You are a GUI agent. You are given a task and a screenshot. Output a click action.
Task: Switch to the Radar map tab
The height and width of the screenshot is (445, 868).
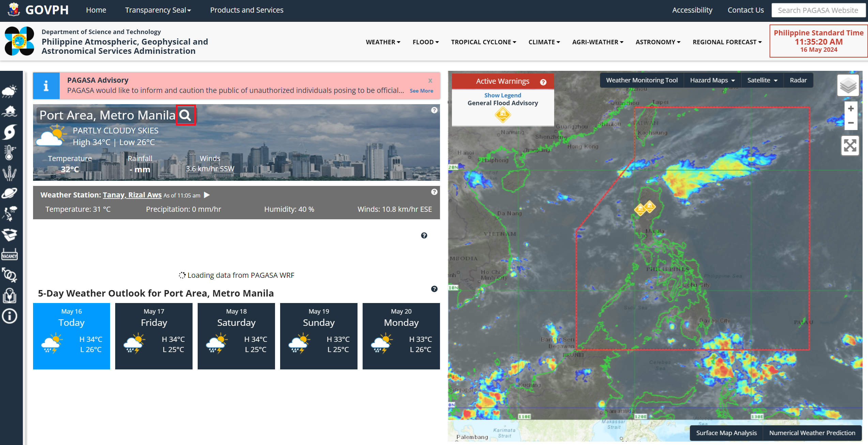(x=798, y=80)
